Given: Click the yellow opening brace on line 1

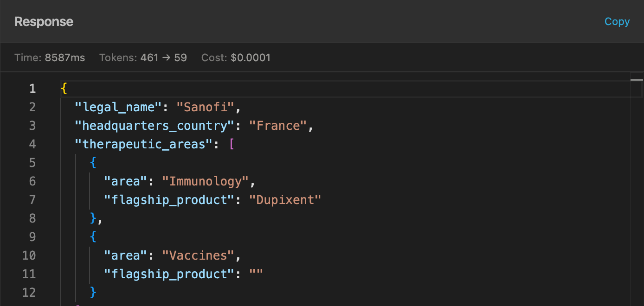Looking at the screenshot, I should pos(64,89).
